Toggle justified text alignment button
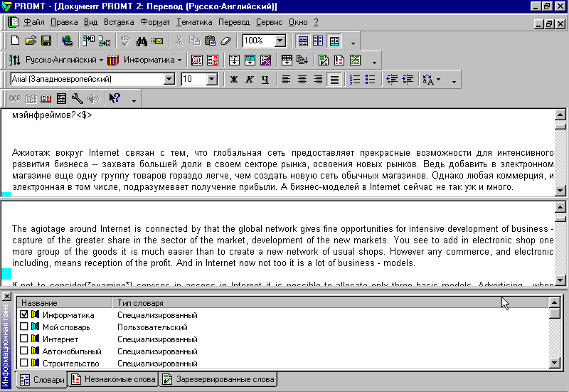Screen dimensions: 569x392 [x=334, y=79]
